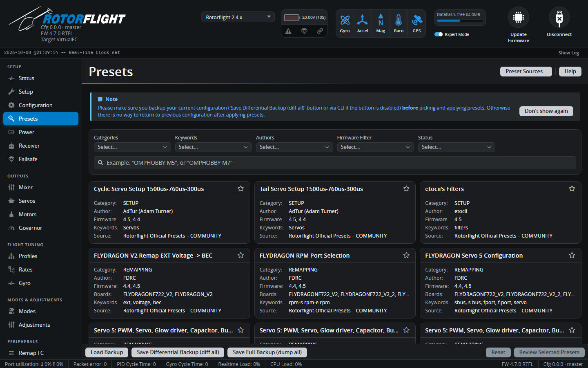Open the Remap FC tab

pyautogui.click(x=41, y=353)
